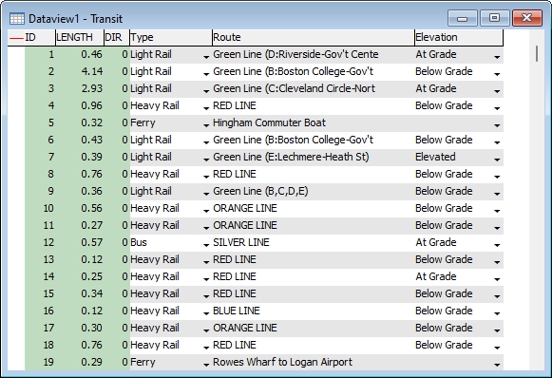Open Type dropdown for row 4 Heavy Rail
552x378 pixels.
(206, 108)
